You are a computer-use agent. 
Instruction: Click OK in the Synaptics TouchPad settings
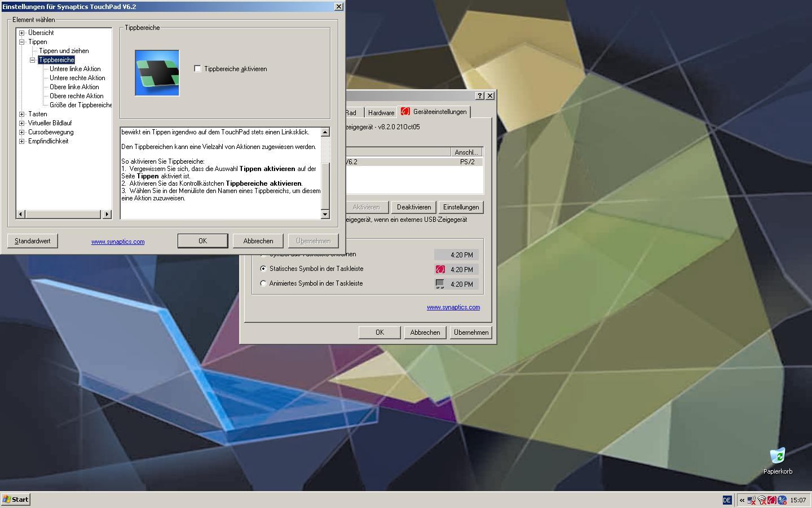pyautogui.click(x=202, y=241)
